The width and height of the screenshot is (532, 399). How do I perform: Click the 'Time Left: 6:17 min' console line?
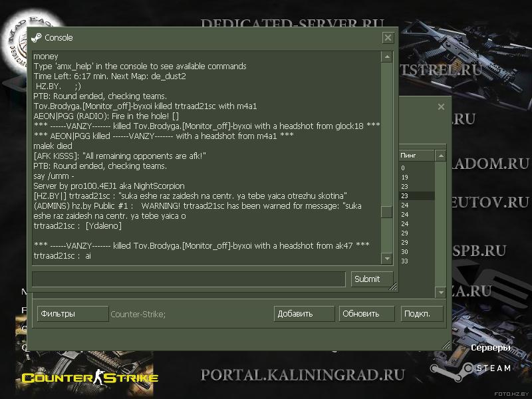pos(110,76)
